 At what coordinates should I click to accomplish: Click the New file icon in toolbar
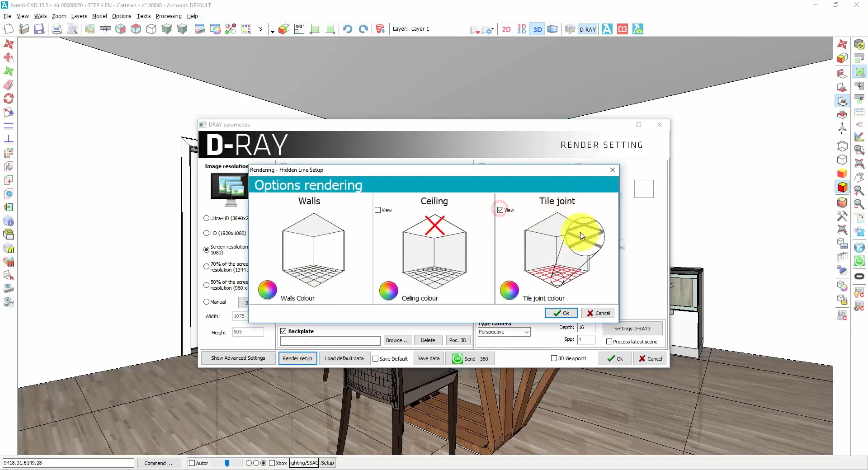tap(9, 29)
